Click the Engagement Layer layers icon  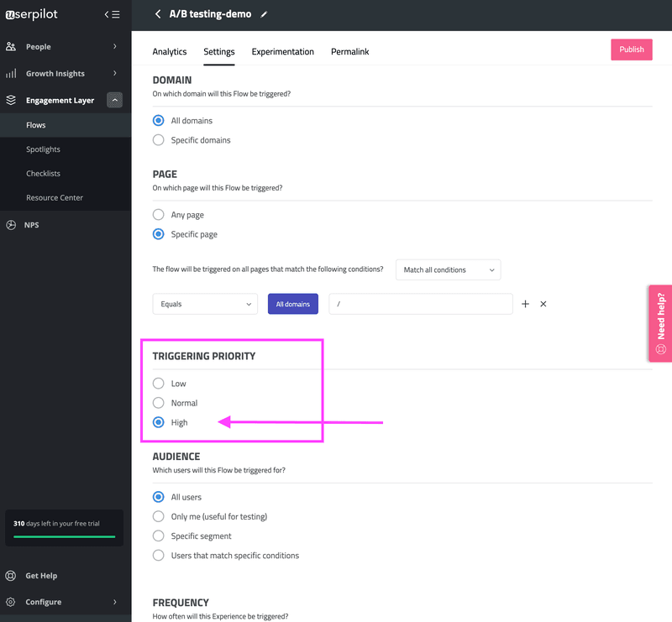[x=11, y=99]
